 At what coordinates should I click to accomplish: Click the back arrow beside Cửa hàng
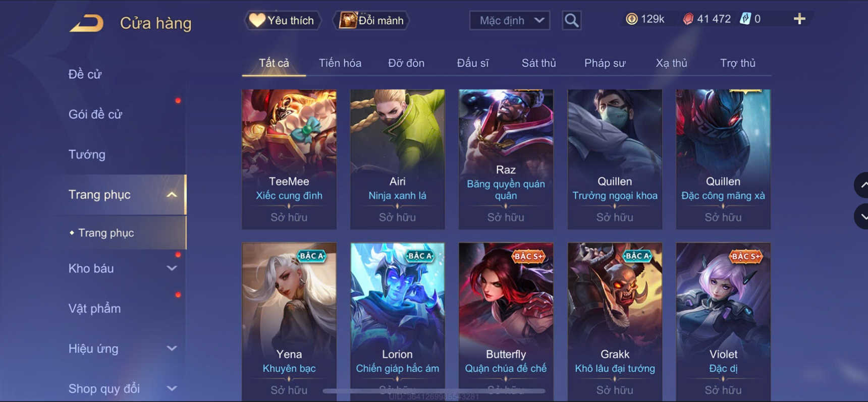point(86,23)
